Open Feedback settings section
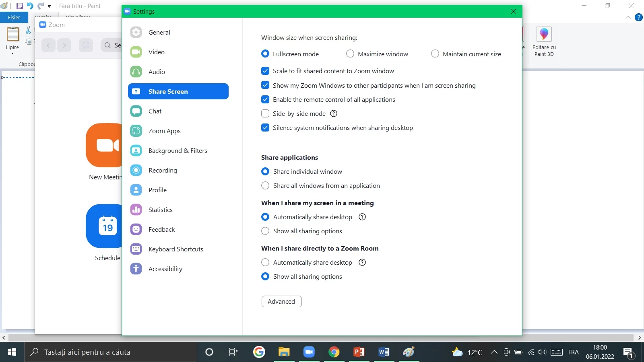 [x=178, y=229]
